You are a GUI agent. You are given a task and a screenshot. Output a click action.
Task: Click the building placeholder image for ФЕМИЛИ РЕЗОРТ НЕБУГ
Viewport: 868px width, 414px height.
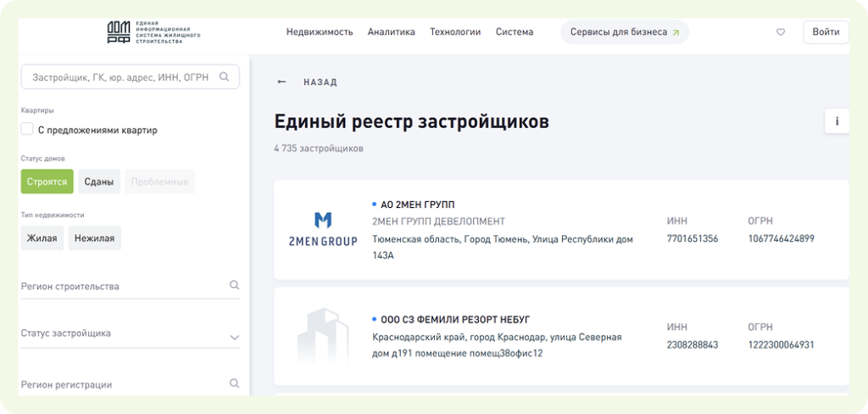pyautogui.click(x=323, y=336)
